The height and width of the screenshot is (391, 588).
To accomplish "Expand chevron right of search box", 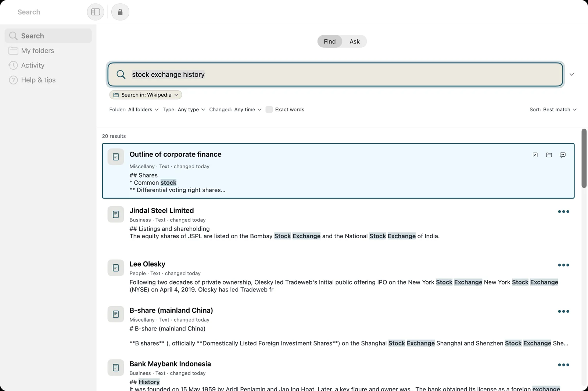I will point(572,75).
